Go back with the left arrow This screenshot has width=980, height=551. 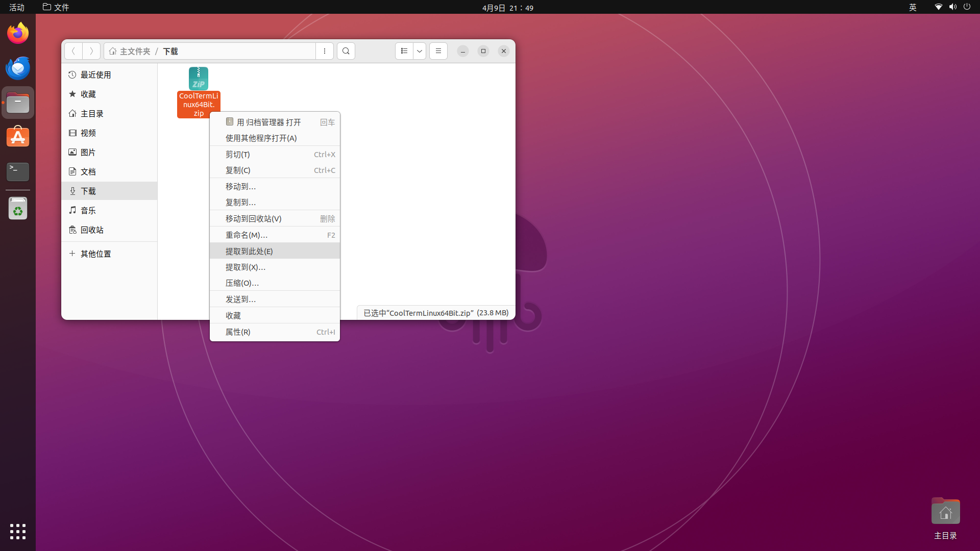click(x=73, y=51)
